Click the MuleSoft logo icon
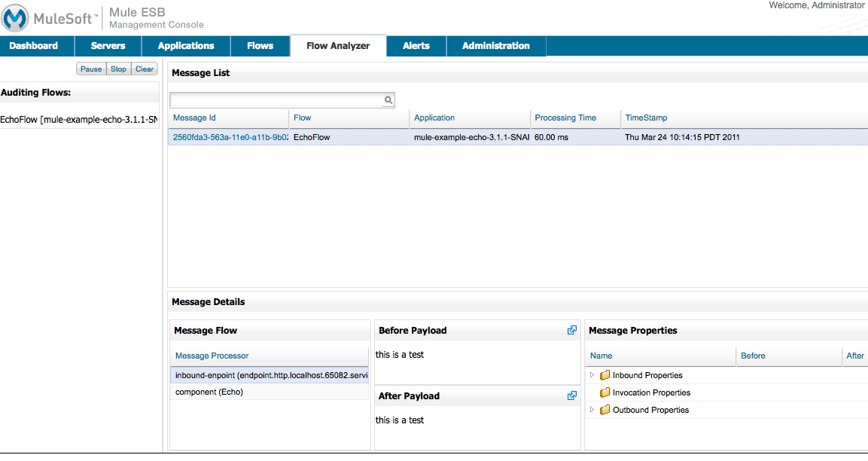The width and height of the screenshot is (868, 461). 15,18
